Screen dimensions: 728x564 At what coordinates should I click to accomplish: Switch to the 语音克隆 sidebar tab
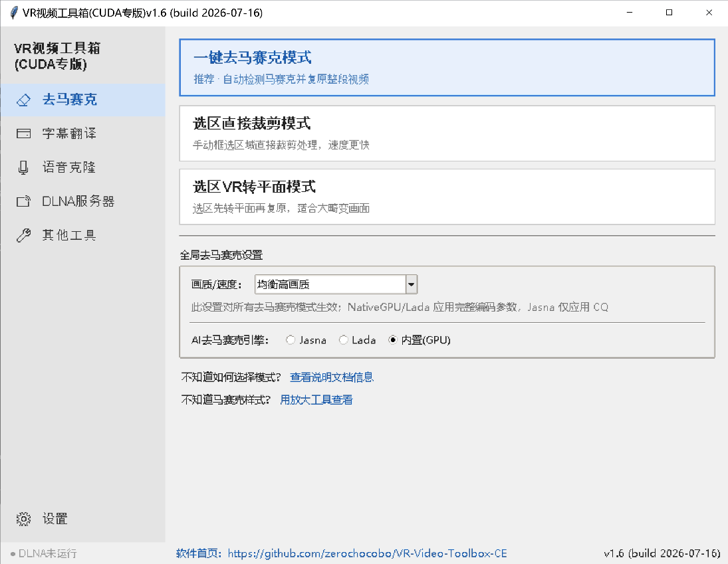83,167
